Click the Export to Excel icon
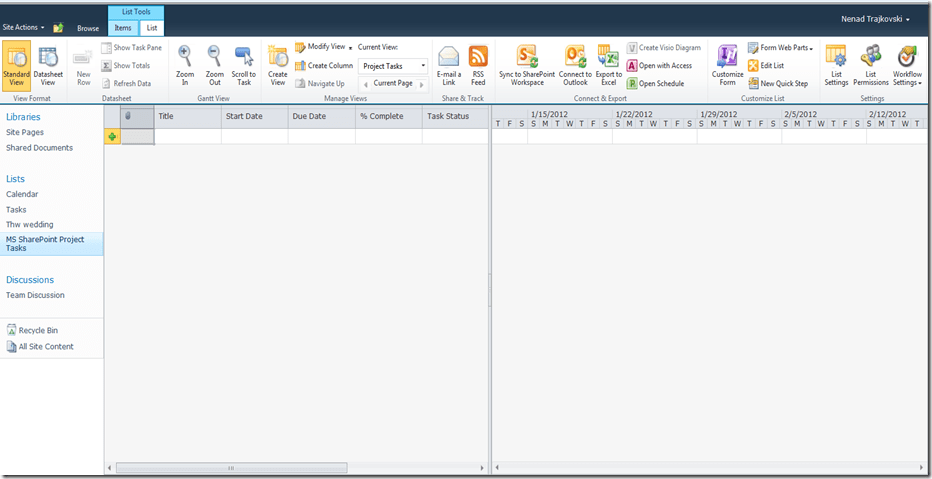Screen dimensions: 932x479 point(608,57)
